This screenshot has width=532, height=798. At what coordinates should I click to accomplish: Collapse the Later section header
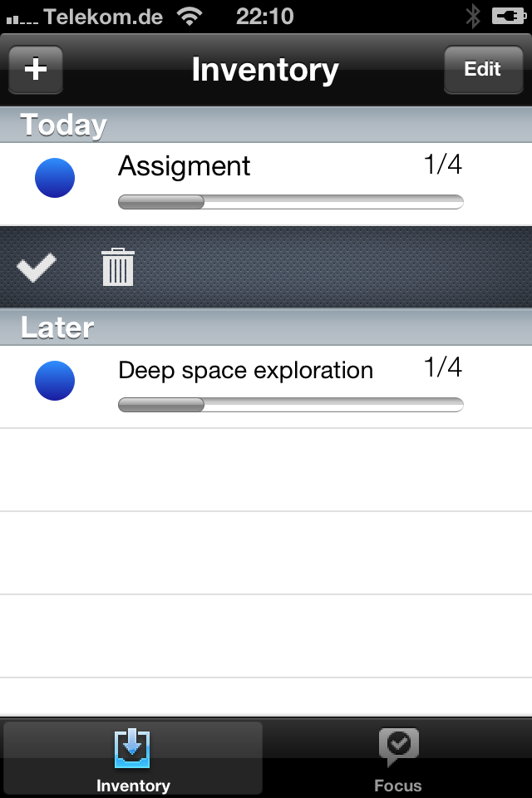266,328
